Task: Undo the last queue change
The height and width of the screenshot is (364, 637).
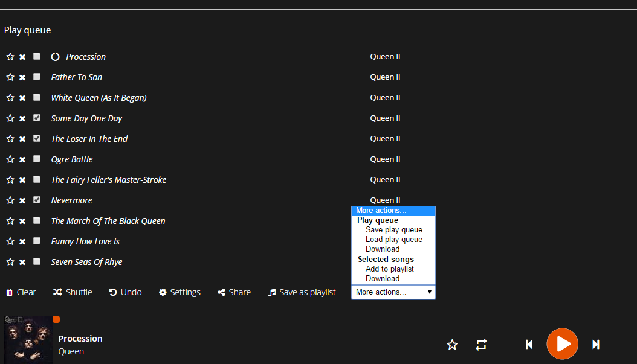Action: coord(125,292)
